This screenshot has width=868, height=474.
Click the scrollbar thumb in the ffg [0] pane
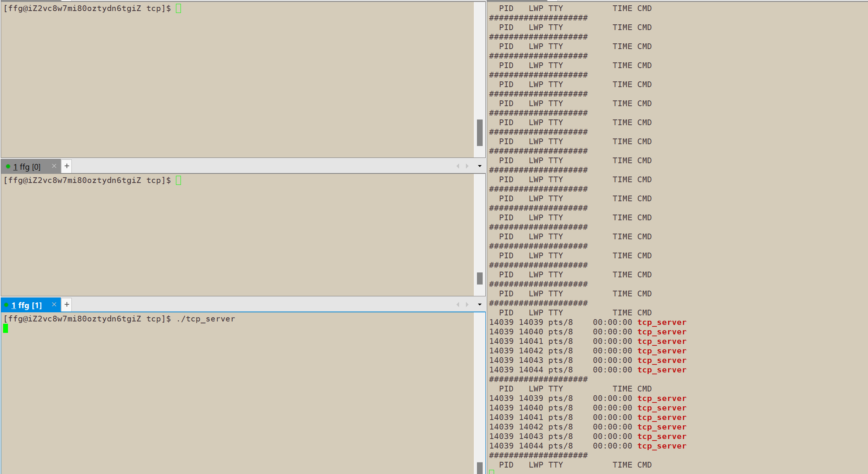tap(480, 278)
